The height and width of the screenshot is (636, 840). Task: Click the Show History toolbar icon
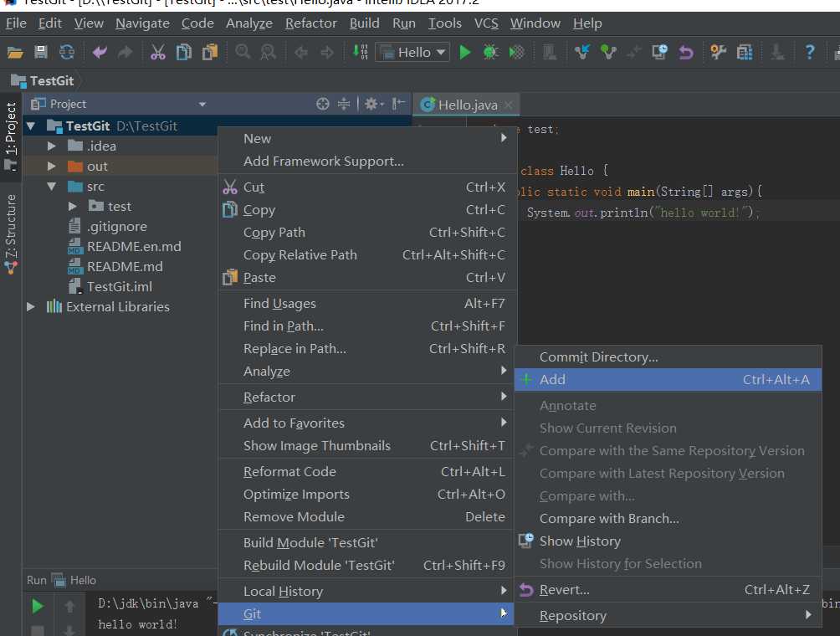click(x=659, y=52)
